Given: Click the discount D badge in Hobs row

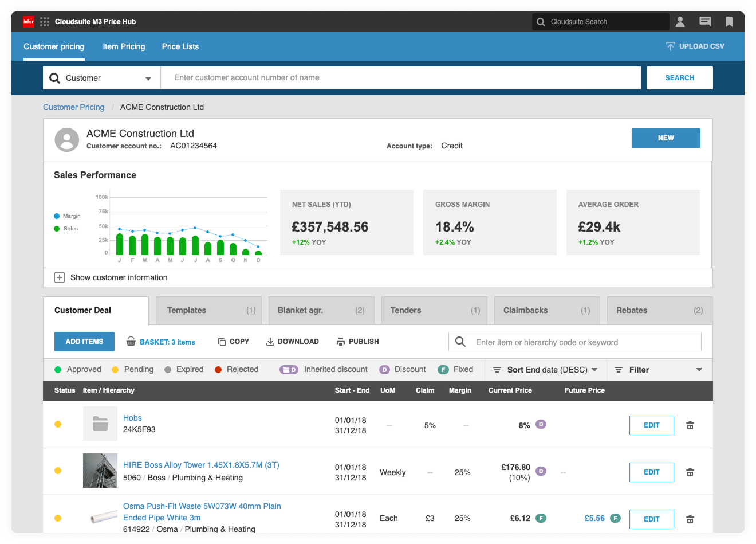Looking at the screenshot, I should coord(541,424).
